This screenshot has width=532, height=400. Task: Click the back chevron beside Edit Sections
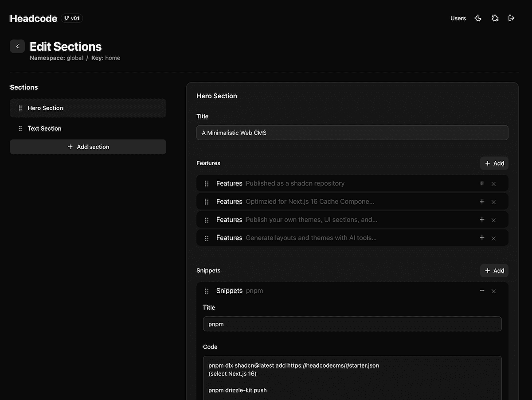click(17, 46)
